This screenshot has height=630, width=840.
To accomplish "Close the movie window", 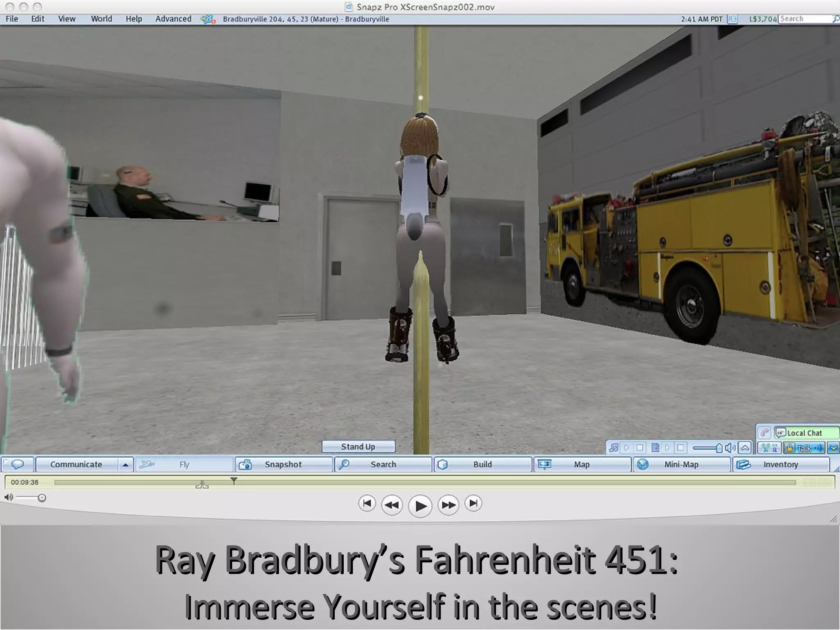I will coord(10,7).
